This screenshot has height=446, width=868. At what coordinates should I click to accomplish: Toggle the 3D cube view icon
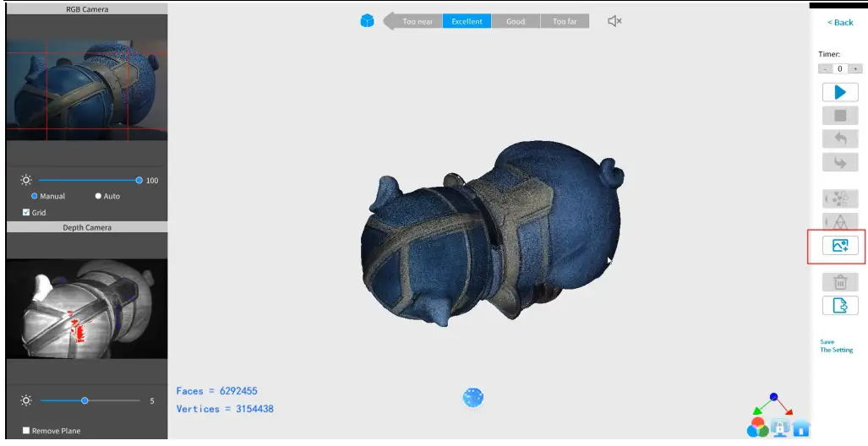click(x=367, y=21)
